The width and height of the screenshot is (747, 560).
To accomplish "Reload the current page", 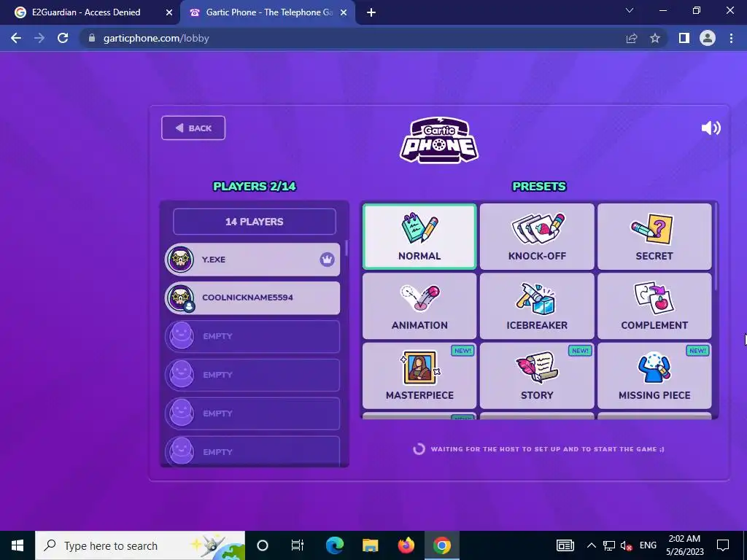I will [63, 38].
